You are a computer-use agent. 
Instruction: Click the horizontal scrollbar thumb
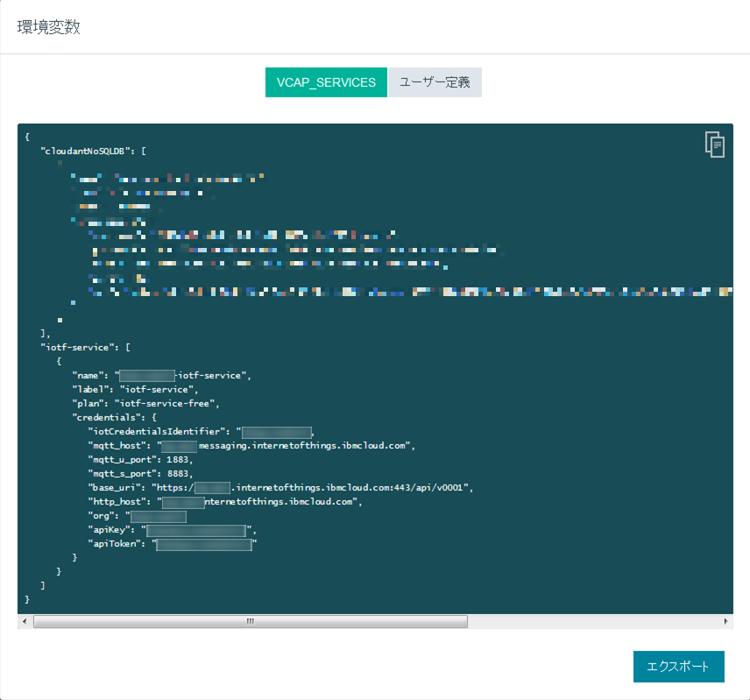[x=250, y=621]
